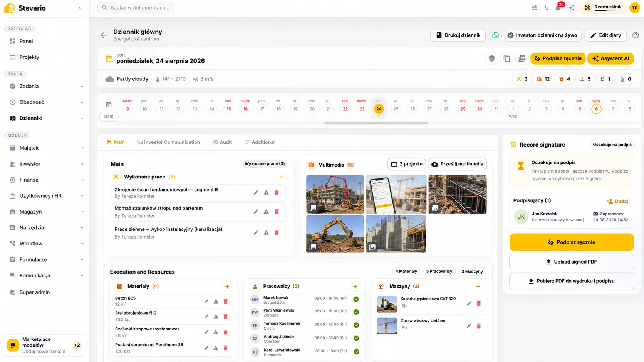Delete the Beton B25 material

coord(226,301)
